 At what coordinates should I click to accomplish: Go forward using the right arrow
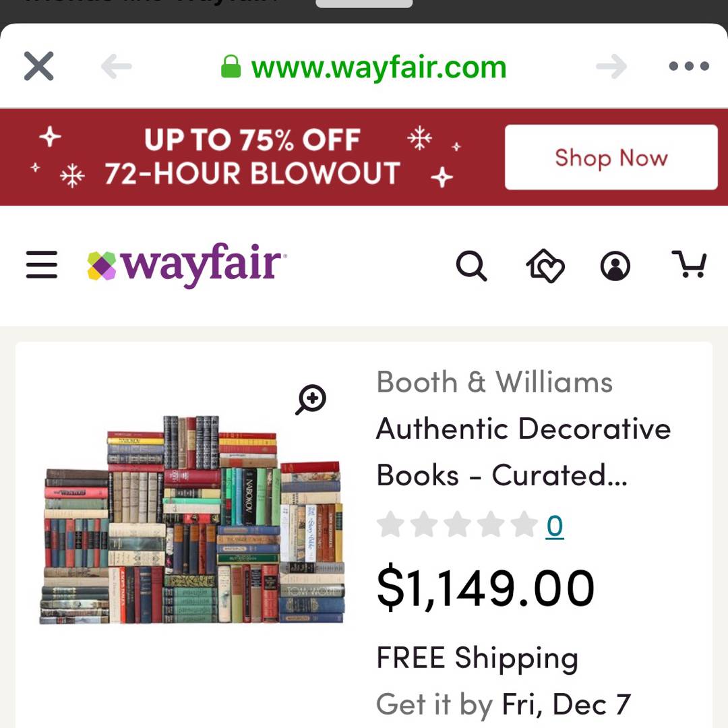[611, 66]
